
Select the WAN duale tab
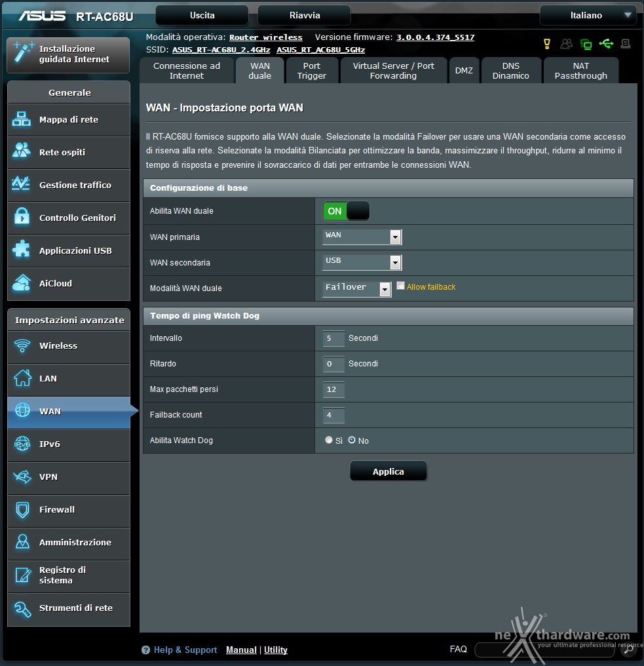click(260, 71)
